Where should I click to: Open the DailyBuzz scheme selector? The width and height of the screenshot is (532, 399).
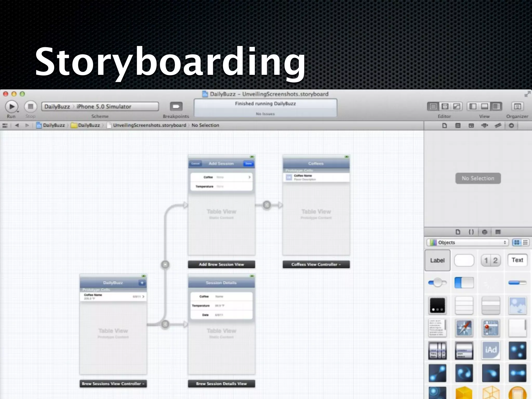click(x=57, y=107)
